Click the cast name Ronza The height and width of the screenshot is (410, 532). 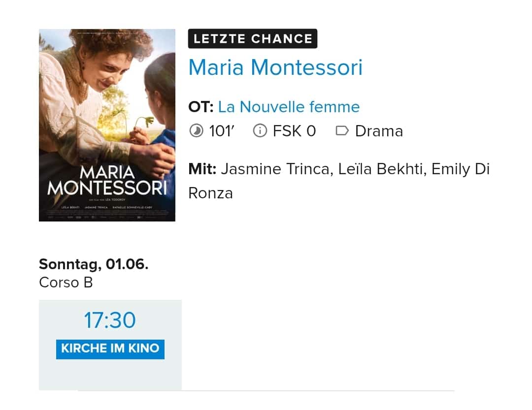coord(210,193)
